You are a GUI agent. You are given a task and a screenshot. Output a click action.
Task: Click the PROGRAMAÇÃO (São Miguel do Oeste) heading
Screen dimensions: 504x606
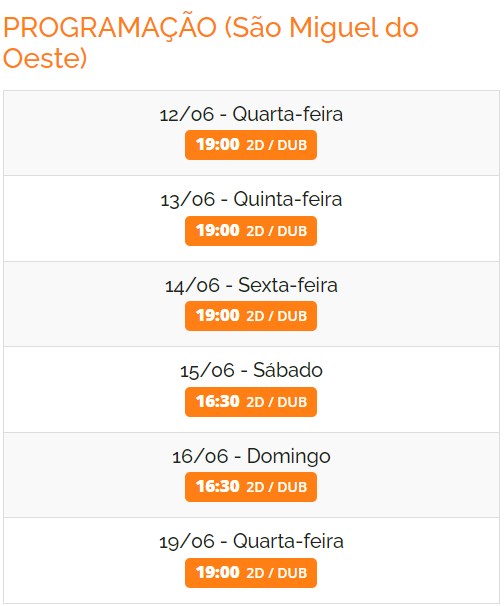coord(211,43)
